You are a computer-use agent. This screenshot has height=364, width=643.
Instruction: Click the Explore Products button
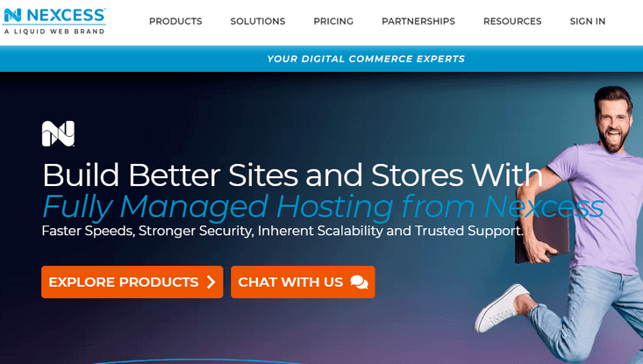click(x=132, y=282)
